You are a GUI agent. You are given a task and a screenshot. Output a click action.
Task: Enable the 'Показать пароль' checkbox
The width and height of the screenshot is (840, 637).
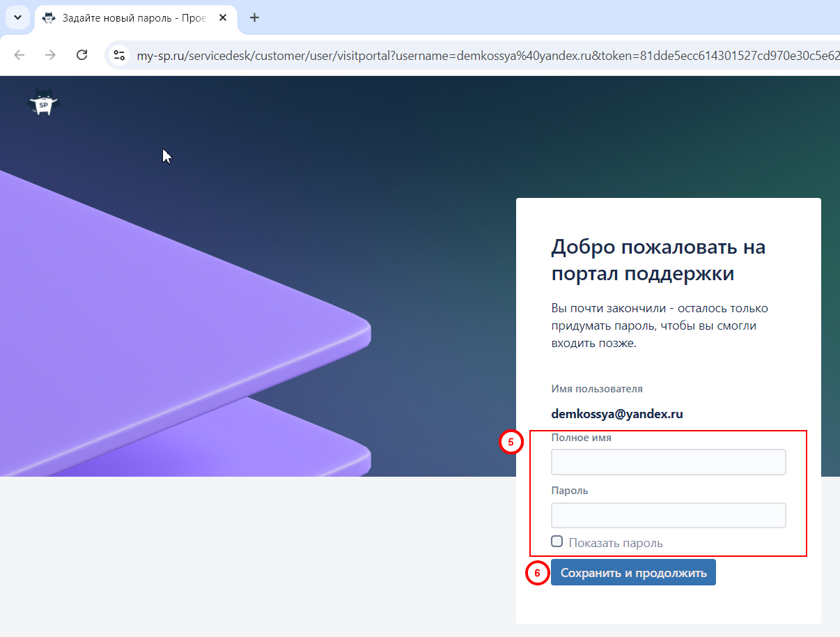(x=557, y=542)
